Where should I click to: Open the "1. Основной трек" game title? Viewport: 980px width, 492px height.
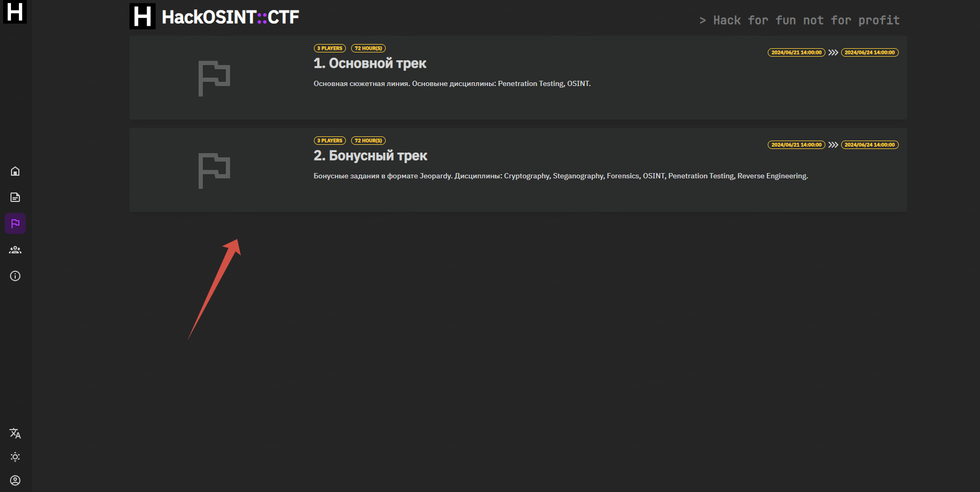(369, 63)
